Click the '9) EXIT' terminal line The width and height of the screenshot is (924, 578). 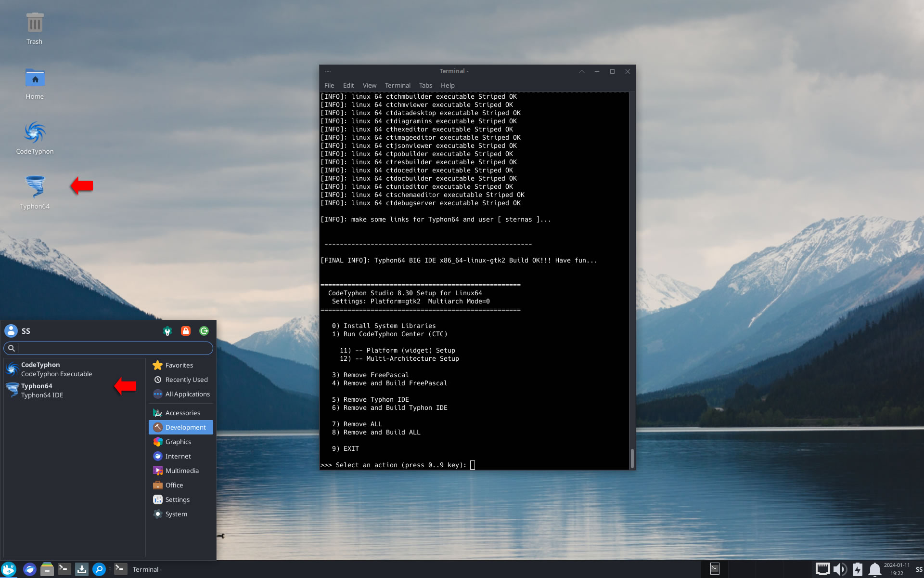click(346, 448)
